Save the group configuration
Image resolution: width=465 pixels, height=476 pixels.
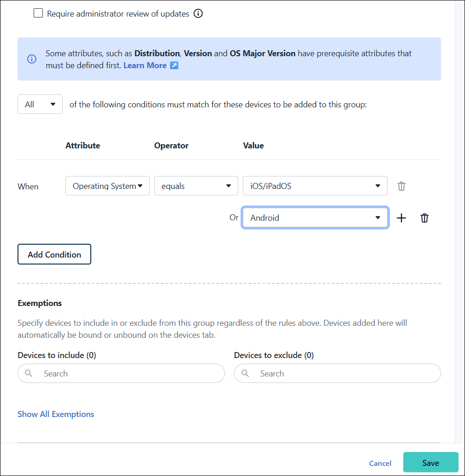[430, 463]
